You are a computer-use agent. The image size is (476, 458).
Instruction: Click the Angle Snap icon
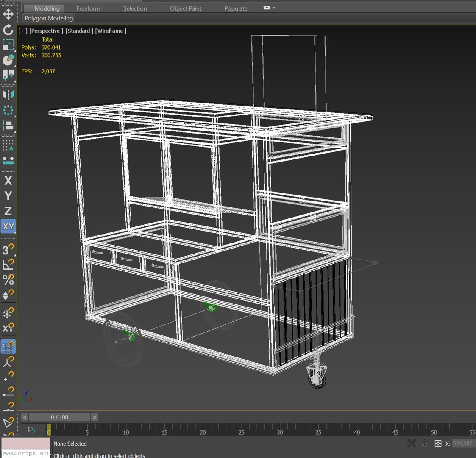[x=8, y=265]
